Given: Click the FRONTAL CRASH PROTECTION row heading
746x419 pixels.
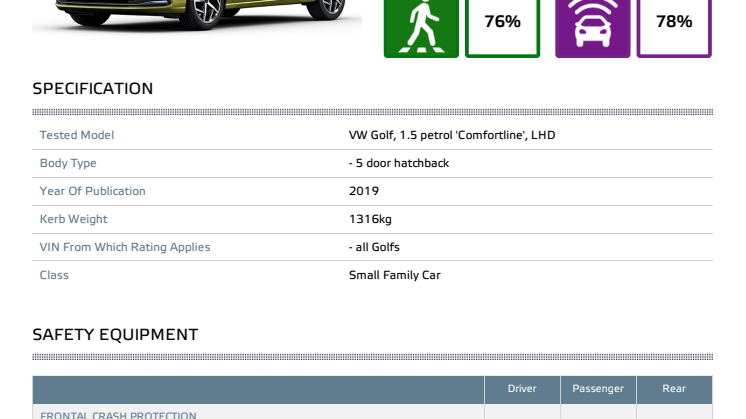Looking at the screenshot, I should (x=118, y=415).
